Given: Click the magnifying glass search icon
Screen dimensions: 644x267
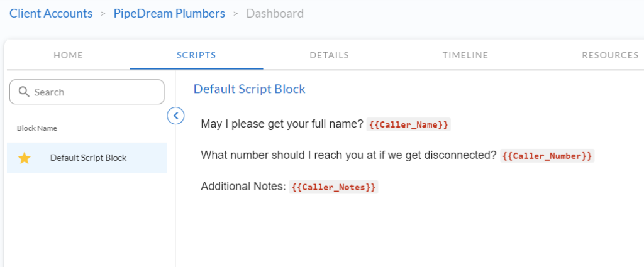Looking at the screenshot, I should [x=25, y=92].
